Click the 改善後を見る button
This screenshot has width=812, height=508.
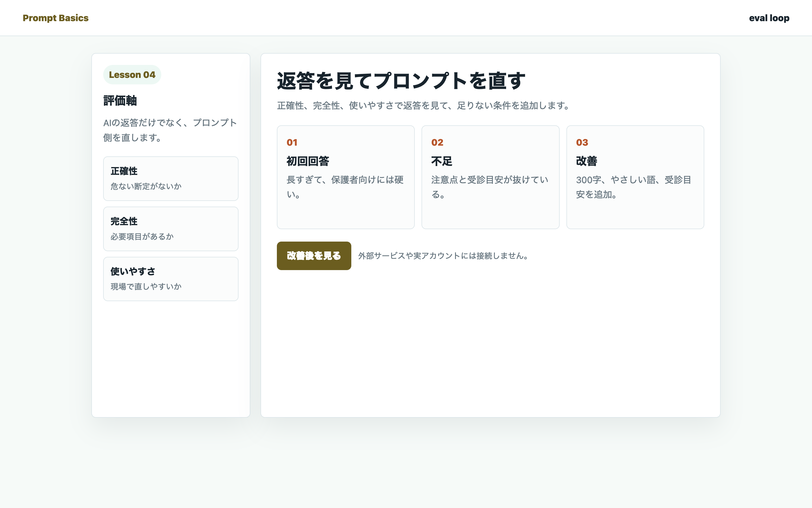point(314,256)
